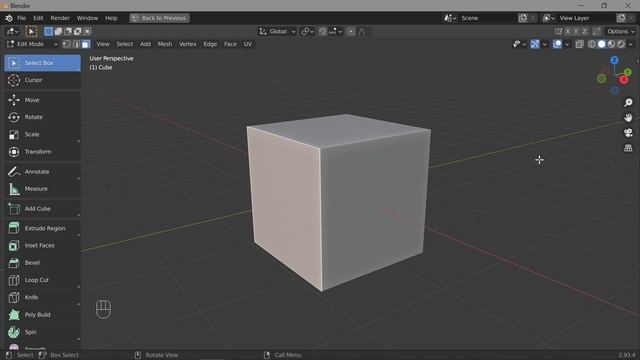The image size is (640, 360).
Task: Toggle viewport gizmos display
Action: 535,44
